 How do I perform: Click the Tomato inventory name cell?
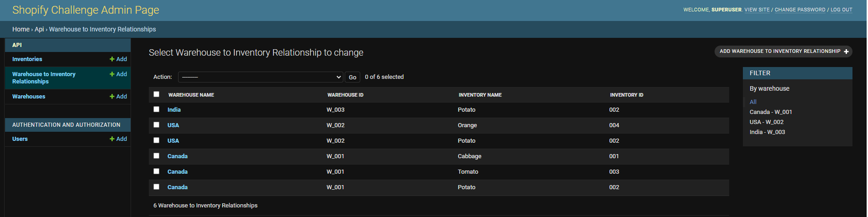click(468, 172)
